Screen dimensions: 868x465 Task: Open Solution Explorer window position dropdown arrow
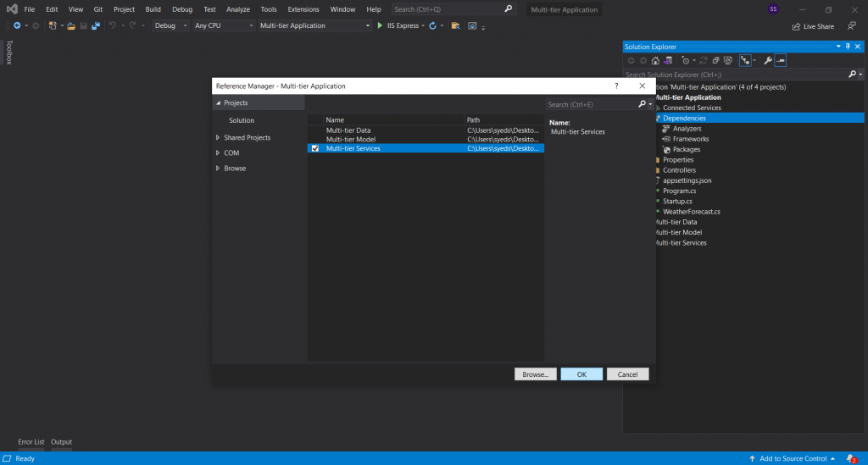coord(838,47)
